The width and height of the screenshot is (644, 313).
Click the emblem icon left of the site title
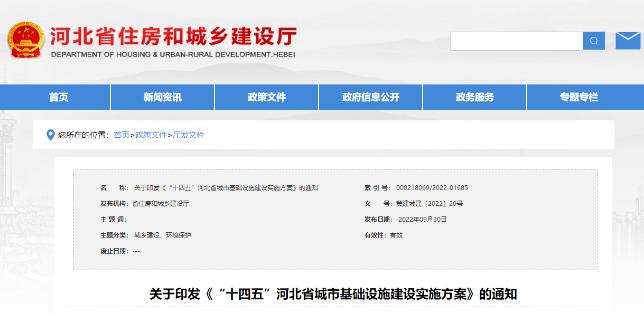click(x=25, y=39)
